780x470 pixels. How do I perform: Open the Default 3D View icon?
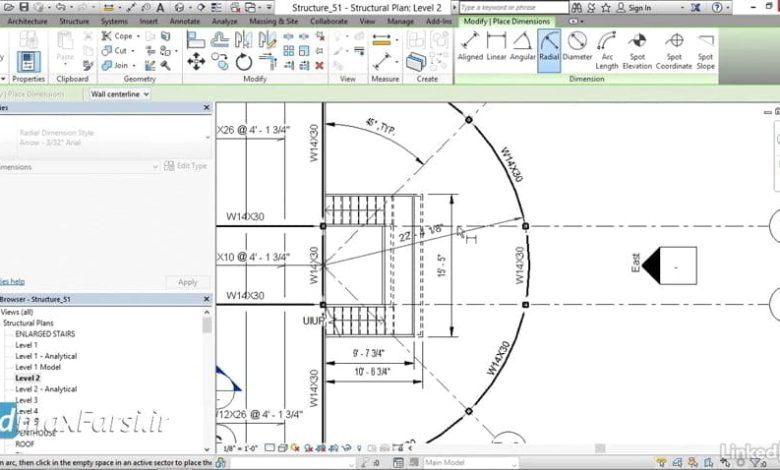pos(180,7)
